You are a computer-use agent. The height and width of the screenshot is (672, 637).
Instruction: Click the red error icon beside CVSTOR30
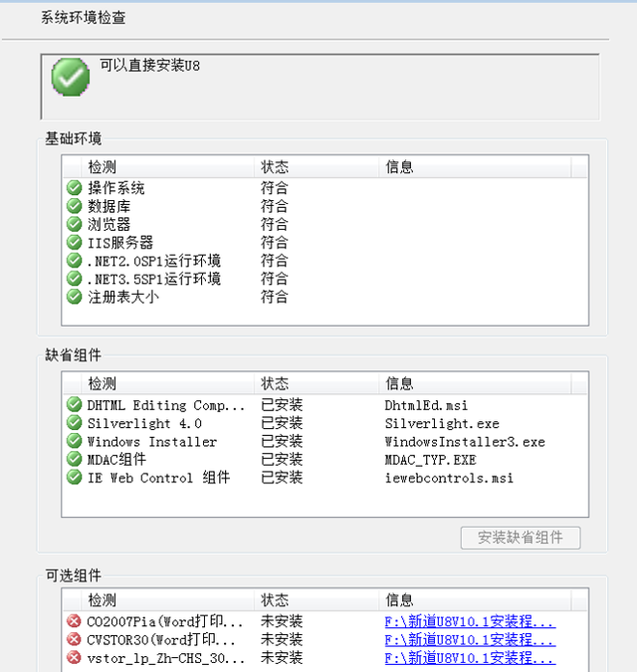coord(74,639)
